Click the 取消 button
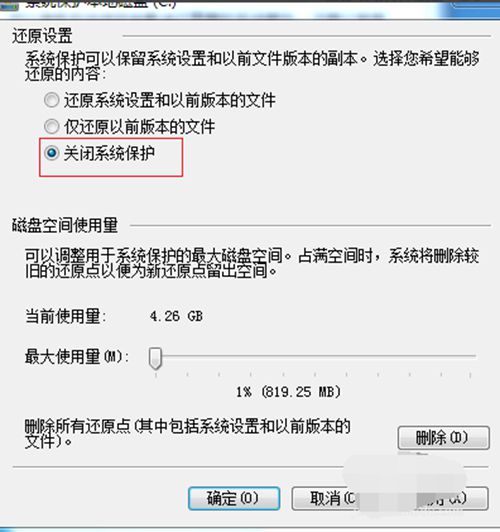The height and width of the screenshot is (532, 500). 326,498
